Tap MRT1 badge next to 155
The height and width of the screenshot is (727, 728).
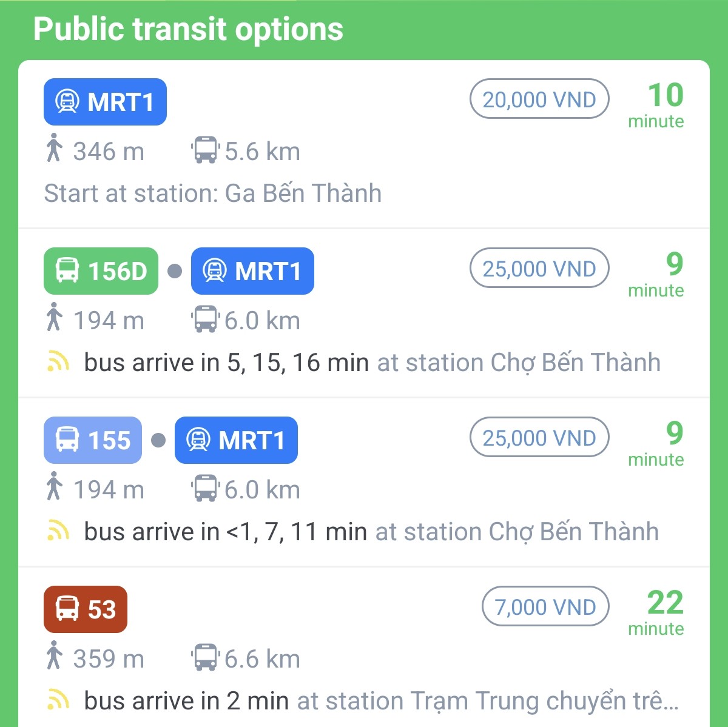coord(236,440)
